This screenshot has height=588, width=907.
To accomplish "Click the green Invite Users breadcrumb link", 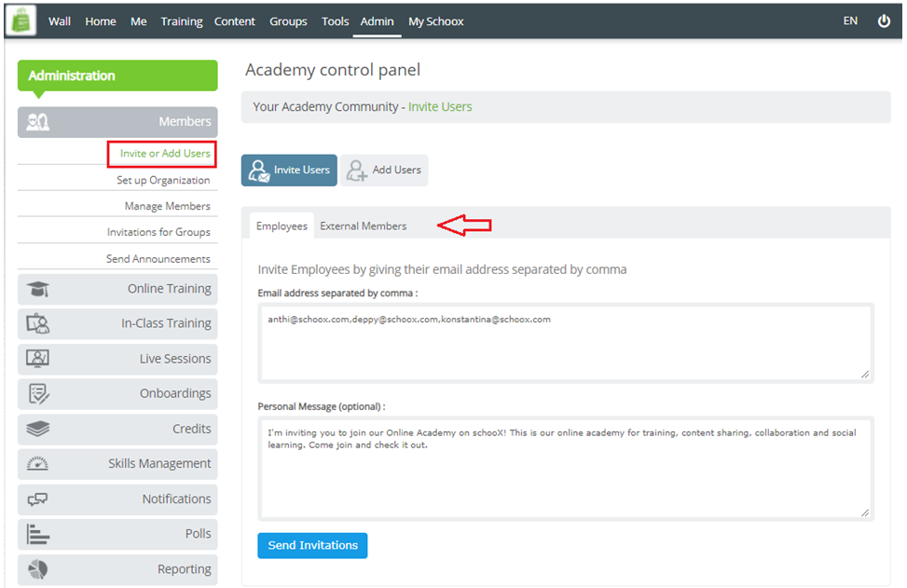I will click(x=440, y=106).
